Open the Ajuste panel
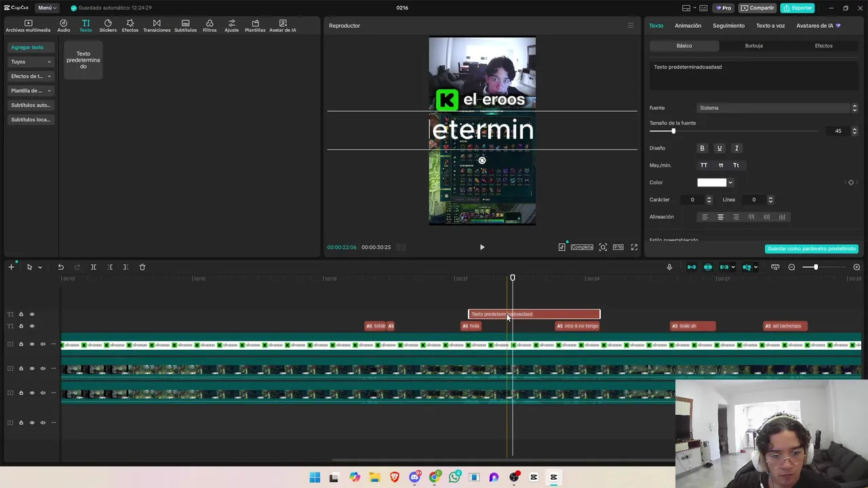 click(x=231, y=26)
